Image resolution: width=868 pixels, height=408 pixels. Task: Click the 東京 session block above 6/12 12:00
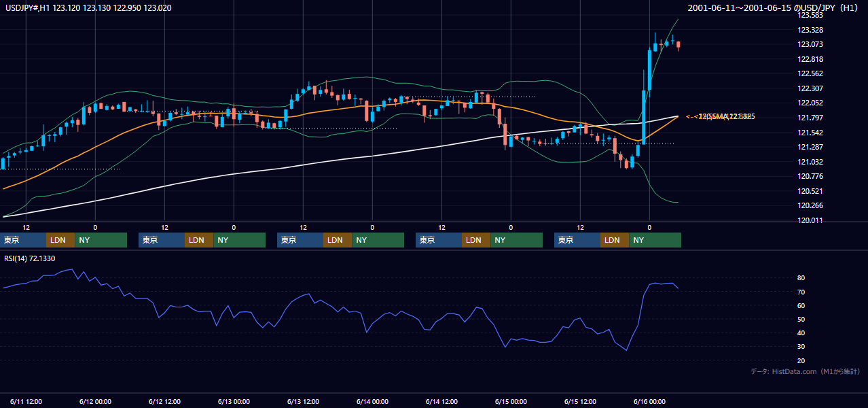(162, 240)
